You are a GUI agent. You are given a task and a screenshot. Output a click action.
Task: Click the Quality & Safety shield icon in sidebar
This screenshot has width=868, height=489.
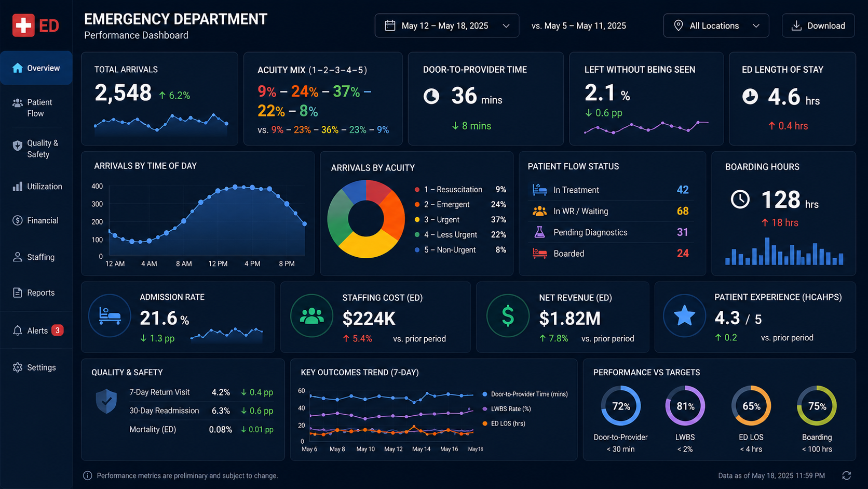[x=18, y=146]
